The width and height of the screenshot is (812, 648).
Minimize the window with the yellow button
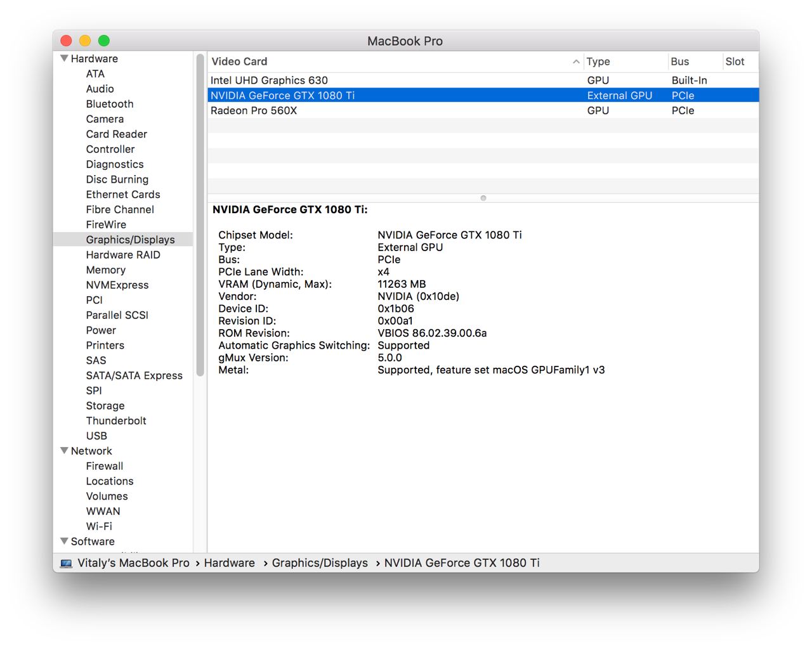pyautogui.click(x=85, y=41)
